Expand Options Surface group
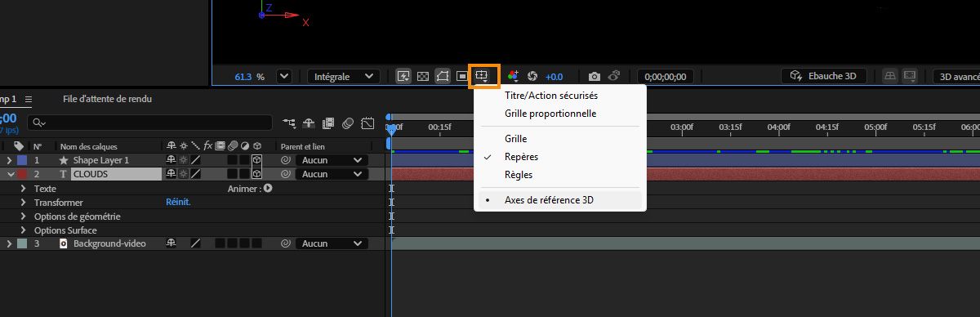The height and width of the screenshot is (317, 980). click(24, 230)
